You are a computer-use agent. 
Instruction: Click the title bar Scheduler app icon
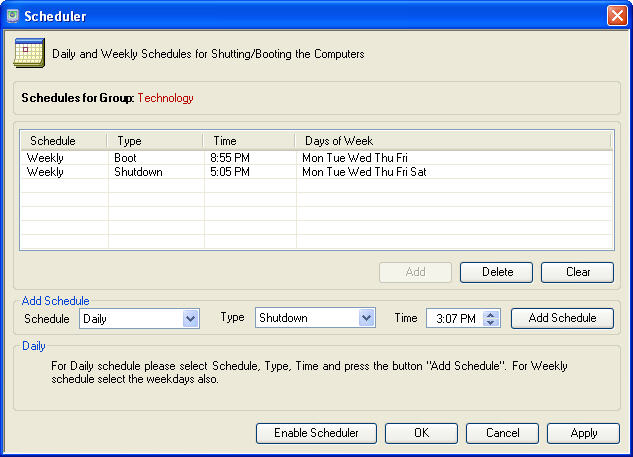point(14,16)
